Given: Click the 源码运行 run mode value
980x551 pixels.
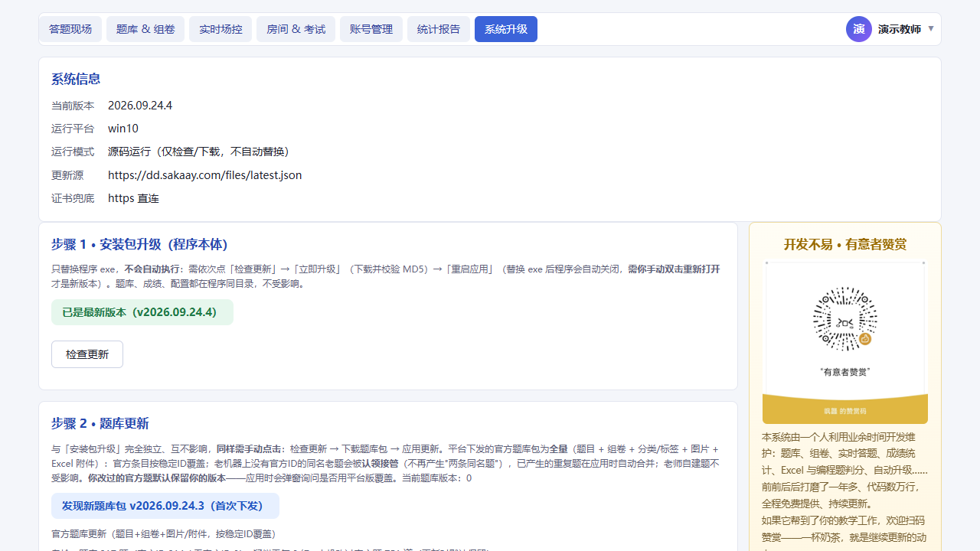Looking at the screenshot, I should pyautogui.click(x=200, y=152).
